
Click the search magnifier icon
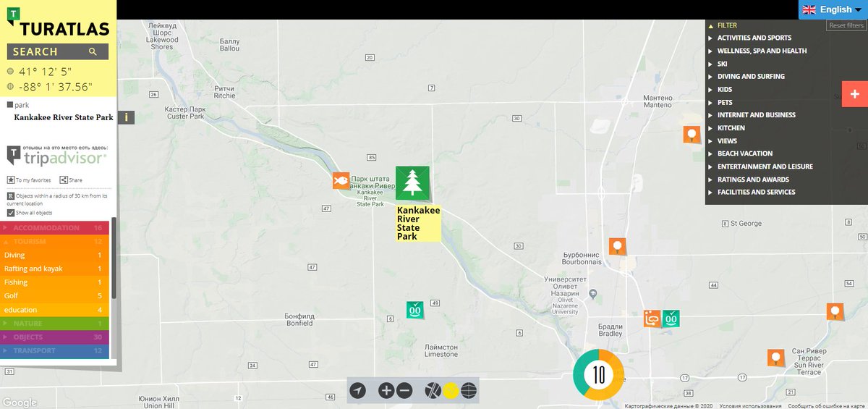pos(93,51)
